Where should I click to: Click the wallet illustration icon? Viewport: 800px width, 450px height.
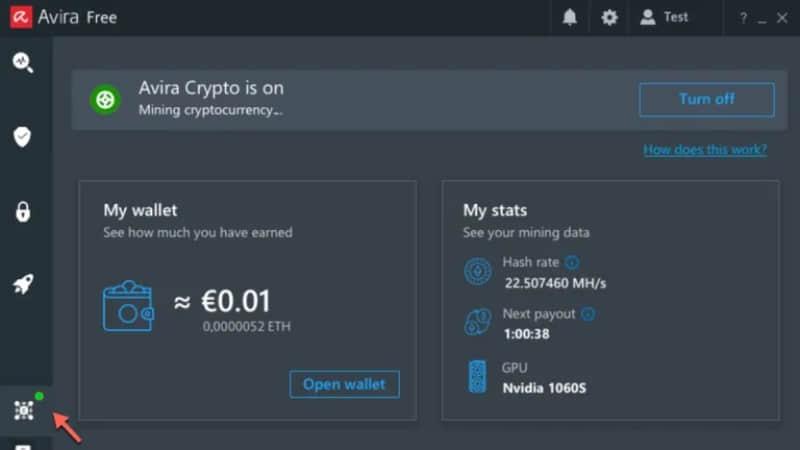coord(128,306)
